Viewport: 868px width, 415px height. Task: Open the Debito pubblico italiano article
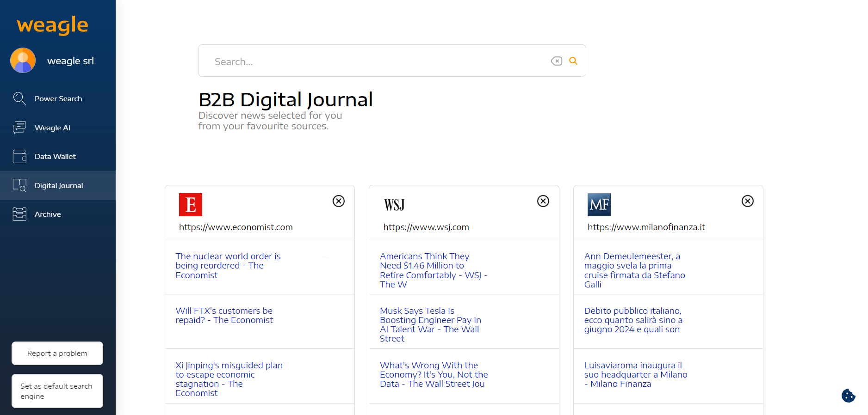[x=632, y=320]
